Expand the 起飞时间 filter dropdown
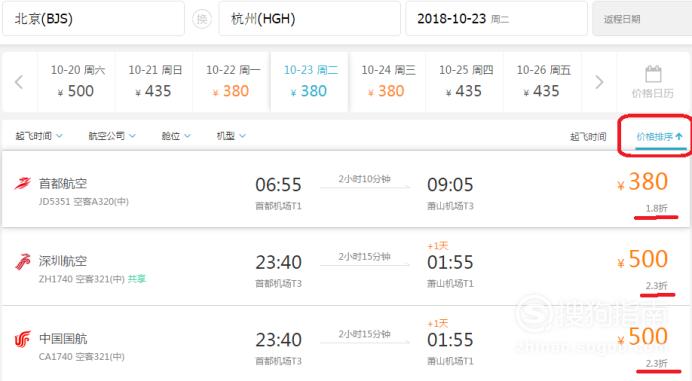 point(39,136)
